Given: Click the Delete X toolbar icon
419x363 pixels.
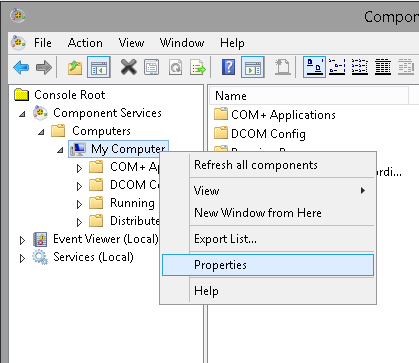Looking at the screenshot, I should tap(129, 67).
